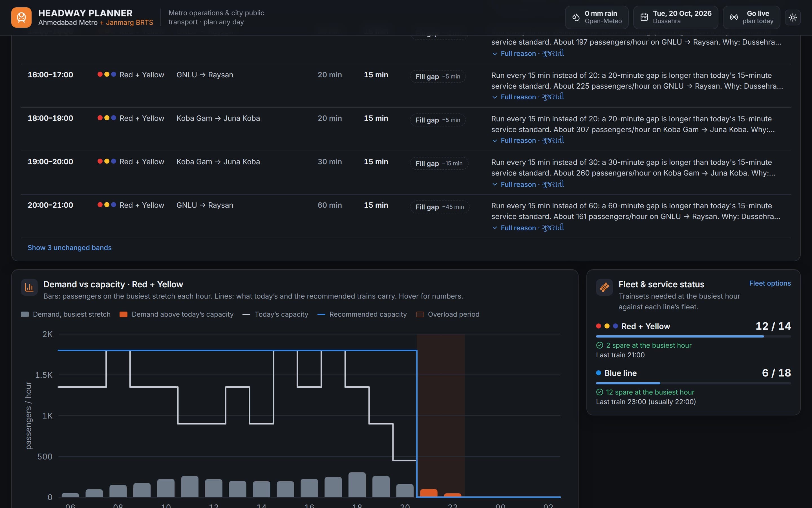The width and height of the screenshot is (812, 508).
Task: Click the Red + Yellow fleet status dots
Action: pyautogui.click(x=607, y=326)
